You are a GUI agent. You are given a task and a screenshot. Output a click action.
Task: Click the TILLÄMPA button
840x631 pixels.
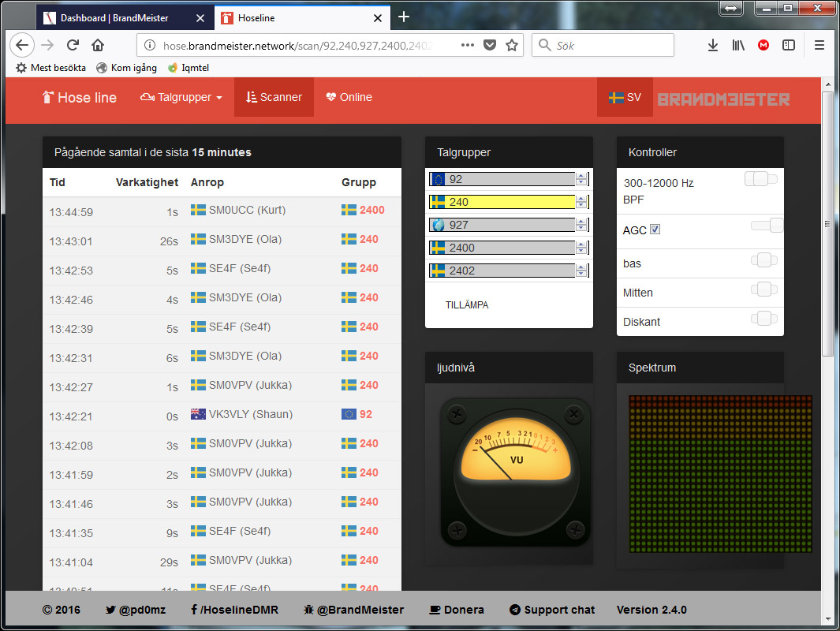(x=467, y=304)
